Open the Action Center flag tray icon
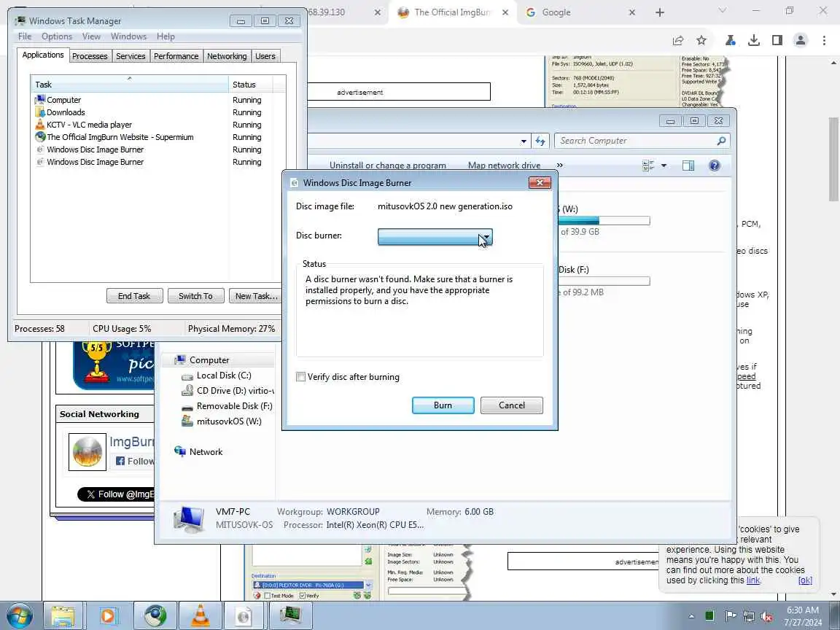 tap(730, 616)
